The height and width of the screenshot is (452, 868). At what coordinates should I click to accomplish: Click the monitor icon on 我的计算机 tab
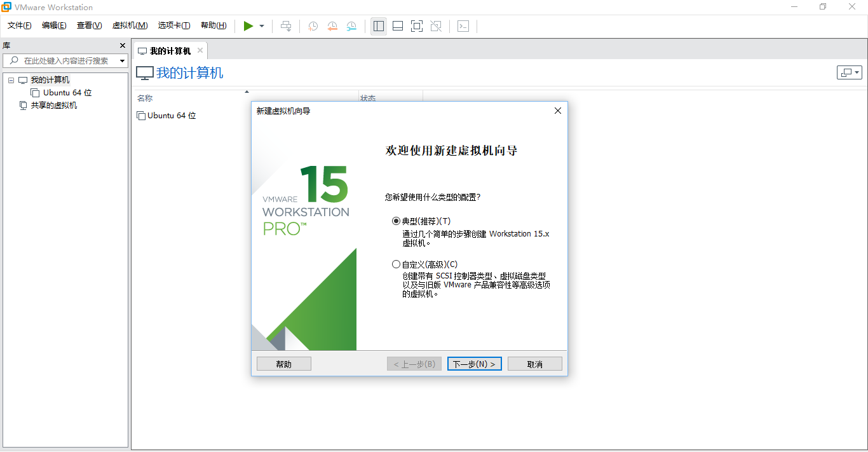(x=142, y=51)
